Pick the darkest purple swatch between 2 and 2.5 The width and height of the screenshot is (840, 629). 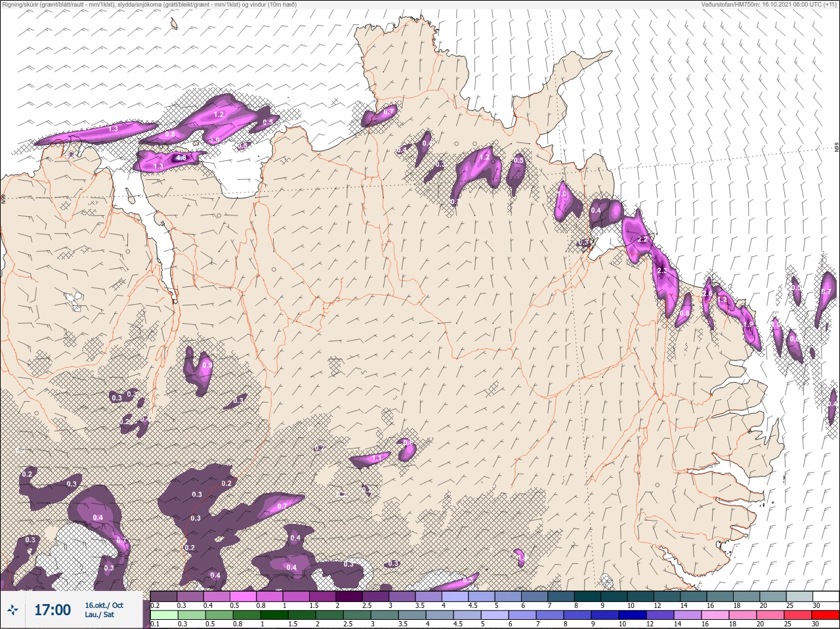349,596
